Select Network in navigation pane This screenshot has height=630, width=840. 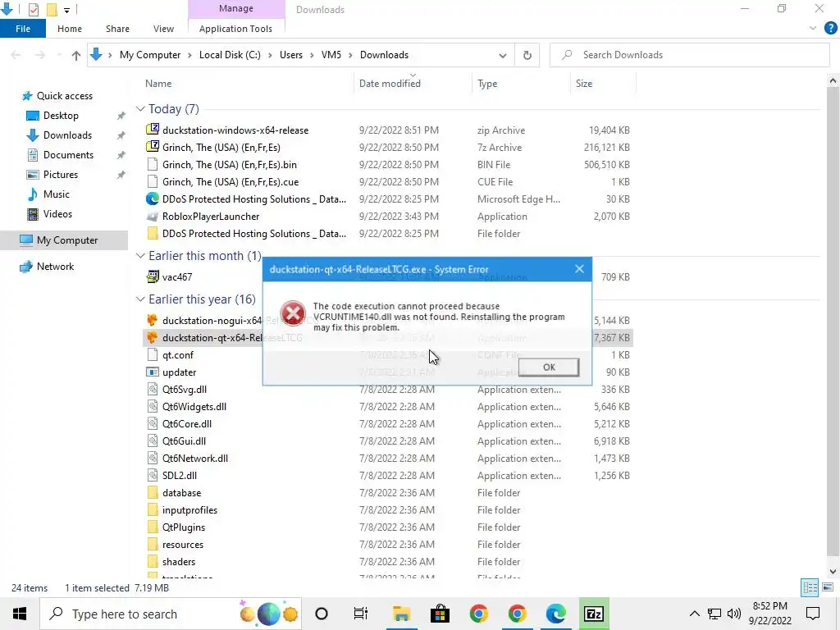click(55, 267)
